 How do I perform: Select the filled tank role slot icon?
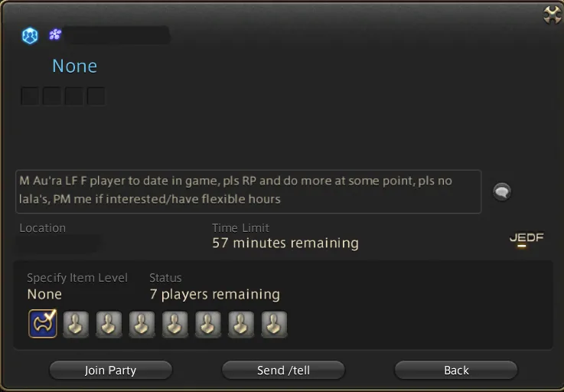pyautogui.click(x=42, y=324)
